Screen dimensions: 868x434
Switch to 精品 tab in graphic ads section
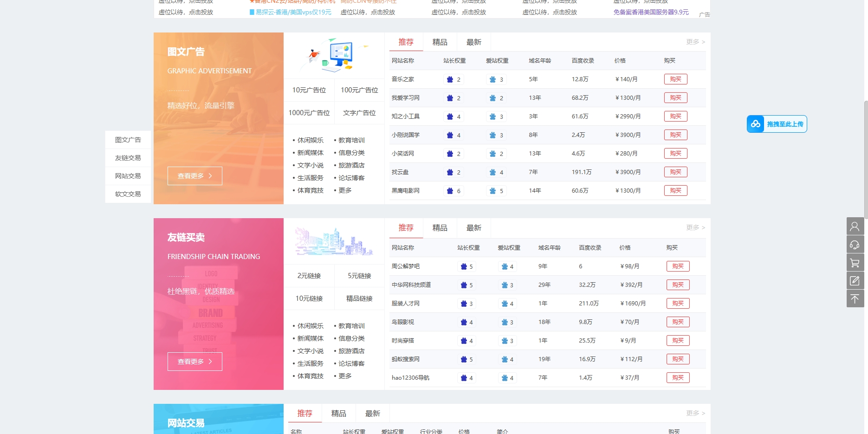(440, 42)
